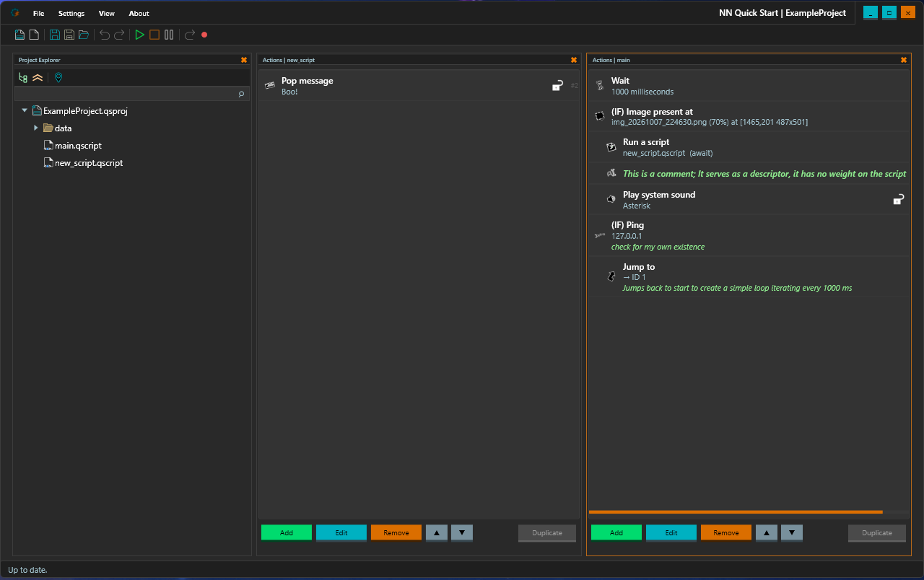The image size is (924, 580).
Task: Click the Run a script action icon
Action: pyautogui.click(x=611, y=147)
